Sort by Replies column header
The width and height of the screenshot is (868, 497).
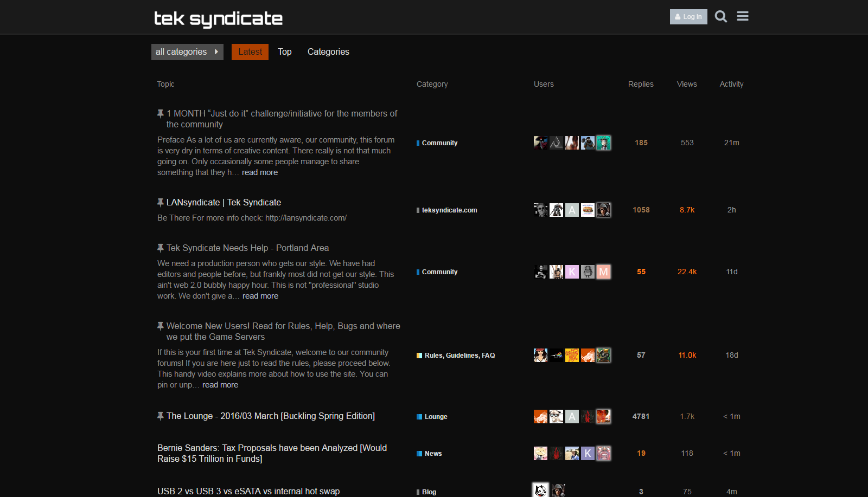[641, 84]
